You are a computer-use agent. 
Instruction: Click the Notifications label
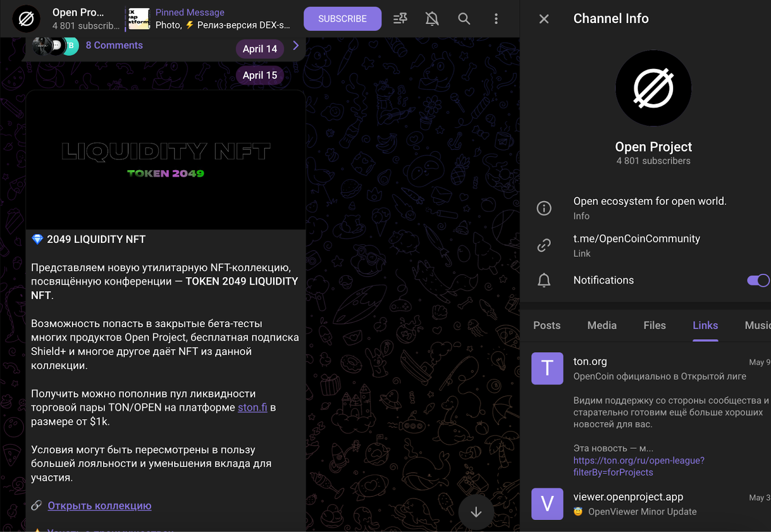(x=603, y=280)
